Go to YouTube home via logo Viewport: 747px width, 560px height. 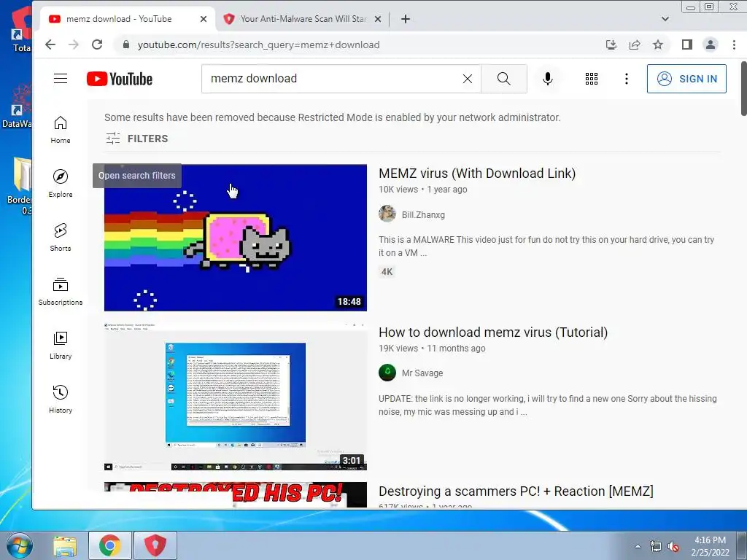pos(120,79)
